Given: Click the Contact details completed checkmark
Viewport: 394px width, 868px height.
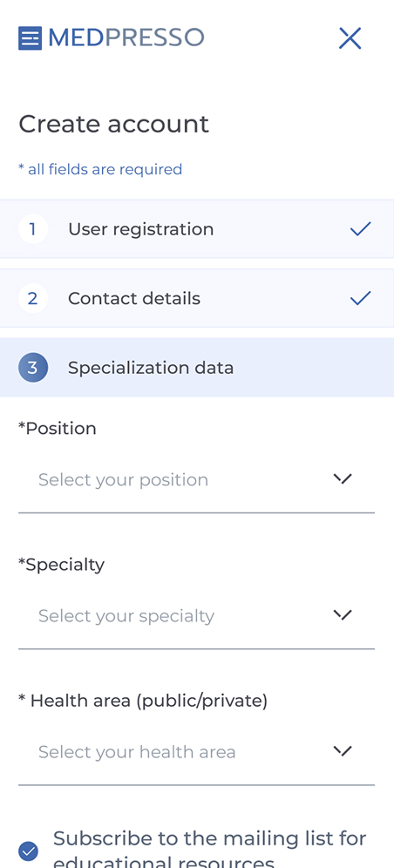Looking at the screenshot, I should pyautogui.click(x=360, y=299).
